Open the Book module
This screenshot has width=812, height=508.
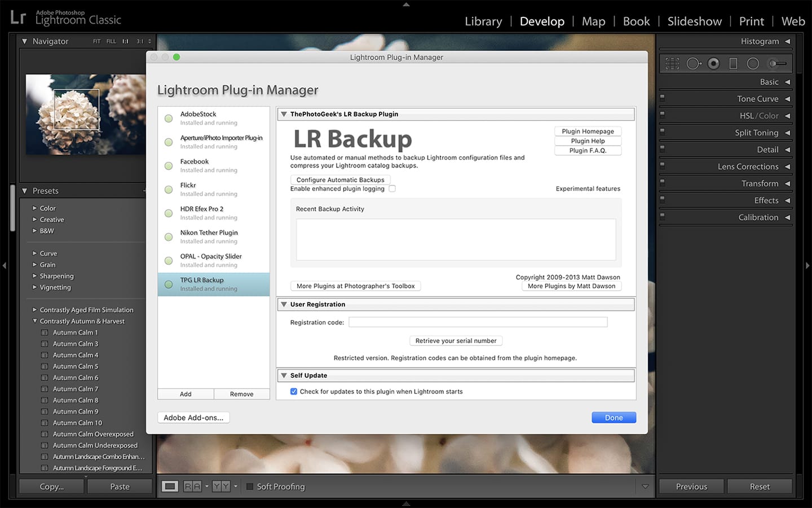click(x=636, y=21)
